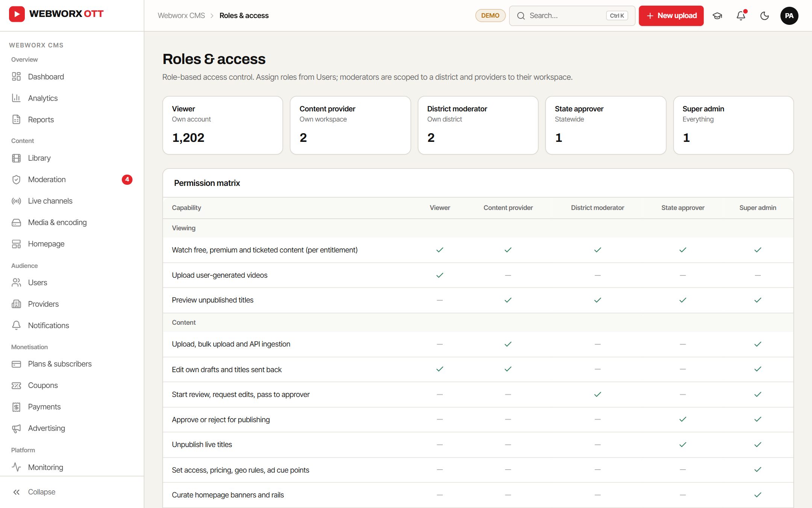Open the Live channels broadcast icon

click(x=16, y=201)
